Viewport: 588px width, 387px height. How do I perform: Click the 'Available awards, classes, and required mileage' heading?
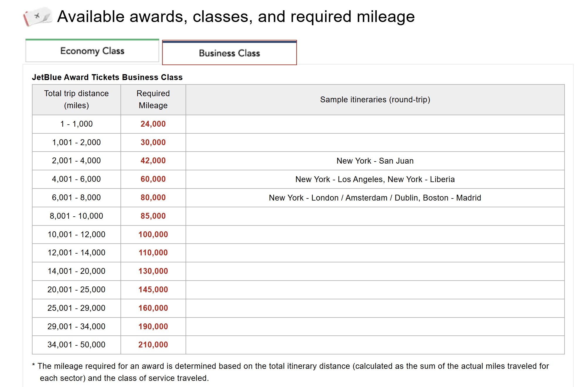pos(236,17)
